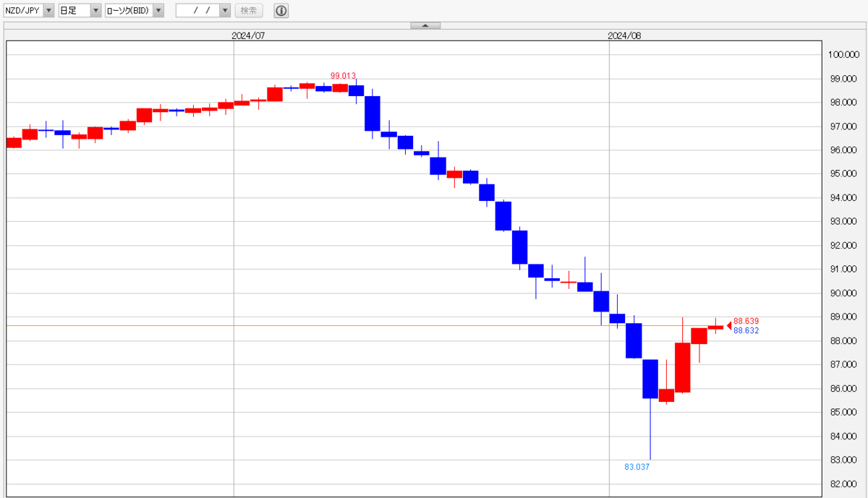Click the 99.013 high price label
This screenshot has width=868, height=498.
point(344,75)
